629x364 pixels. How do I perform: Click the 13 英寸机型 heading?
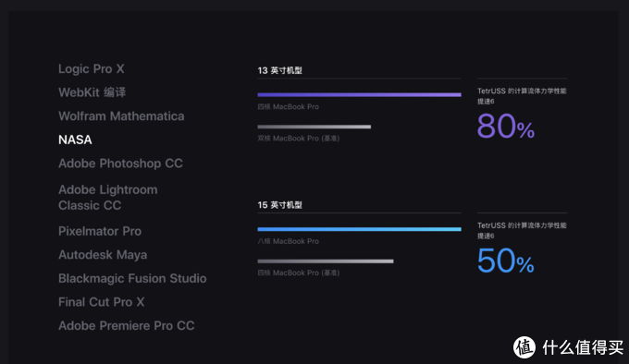click(280, 70)
